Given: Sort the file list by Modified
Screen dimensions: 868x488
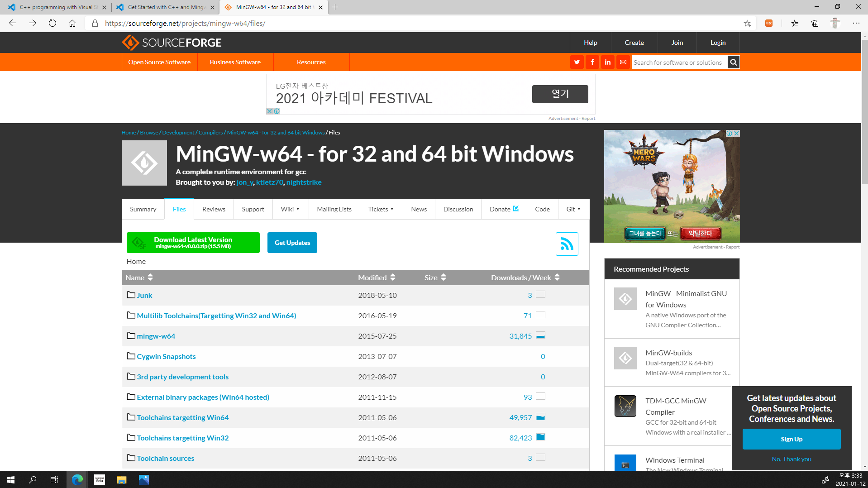Looking at the screenshot, I should (377, 277).
